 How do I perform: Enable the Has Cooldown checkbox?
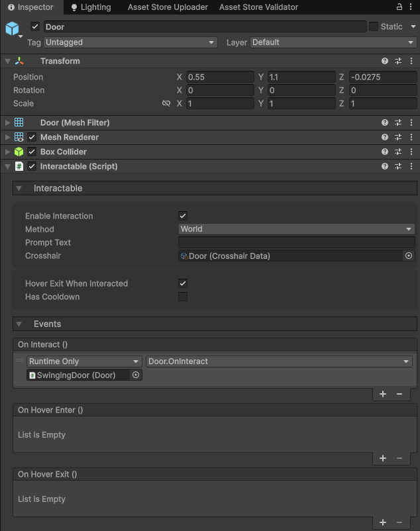183,297
